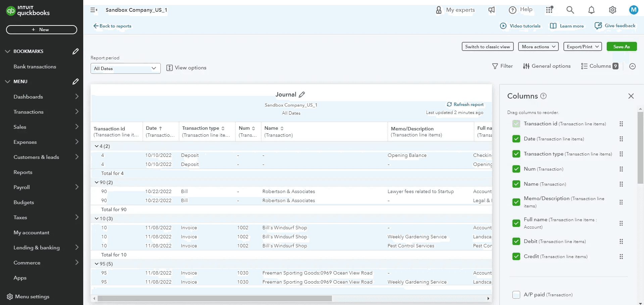Uncheck the Credit column checkbox
644x305 pixels.
(x=516, y=256)
